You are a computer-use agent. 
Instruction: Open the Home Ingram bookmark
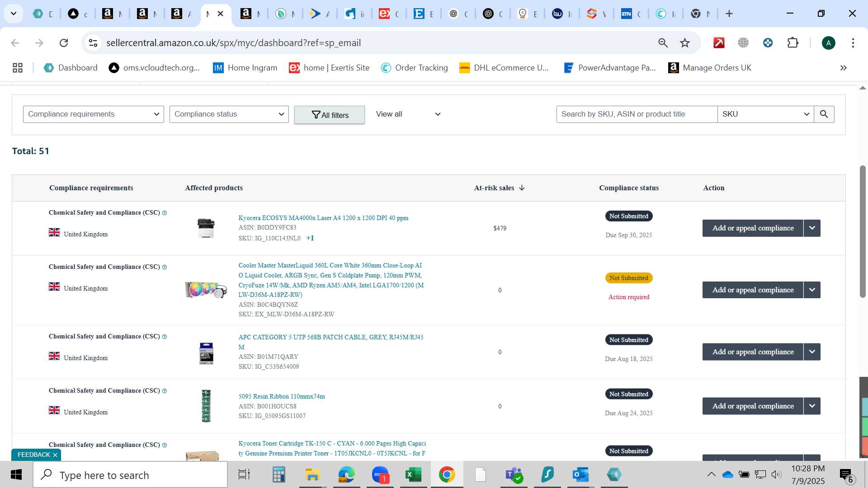(x=245, y=68)
